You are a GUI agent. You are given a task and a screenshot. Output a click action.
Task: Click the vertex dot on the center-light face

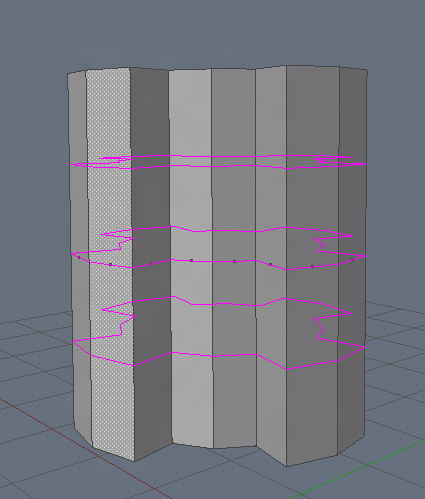(191, 260)
